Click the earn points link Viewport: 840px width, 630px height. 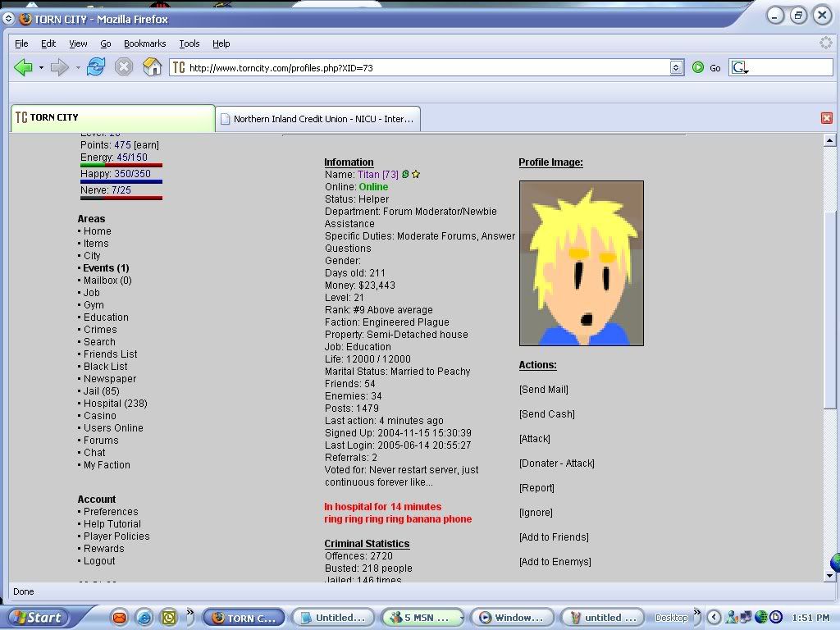coord(146,145)
